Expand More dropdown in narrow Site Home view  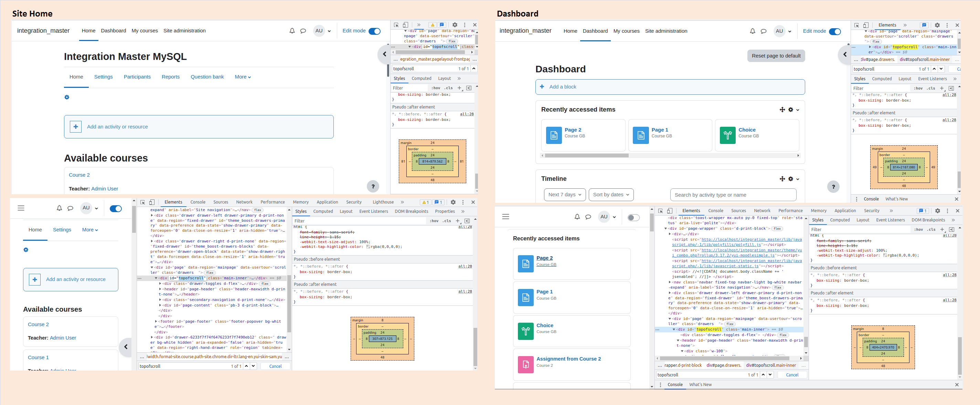[x=90, y=230]
